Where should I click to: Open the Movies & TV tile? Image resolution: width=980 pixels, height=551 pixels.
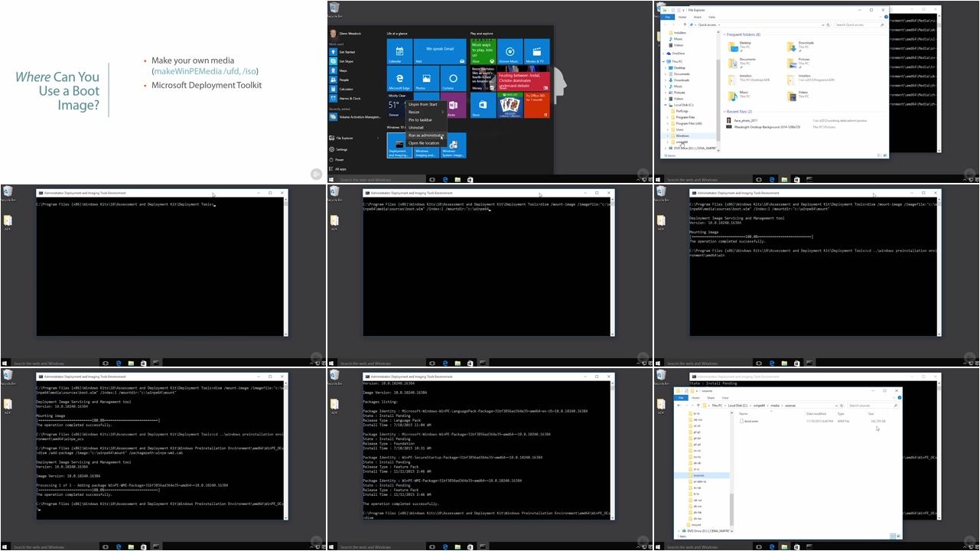pos(537,51)
